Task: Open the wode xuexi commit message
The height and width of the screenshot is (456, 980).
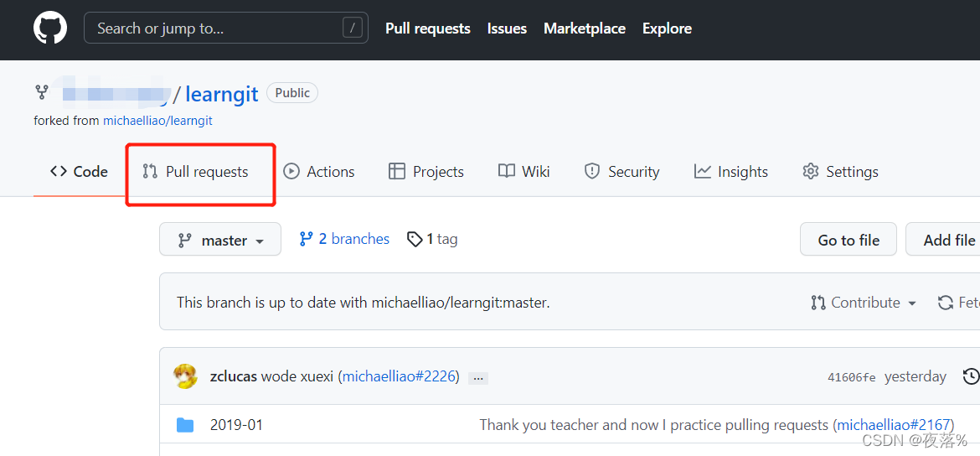Action: point(297,376)
